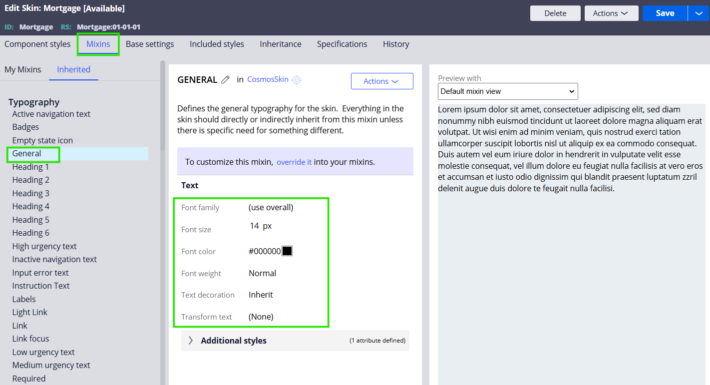Select the Link mixin
710x385 pixels.
coord(19,326)
